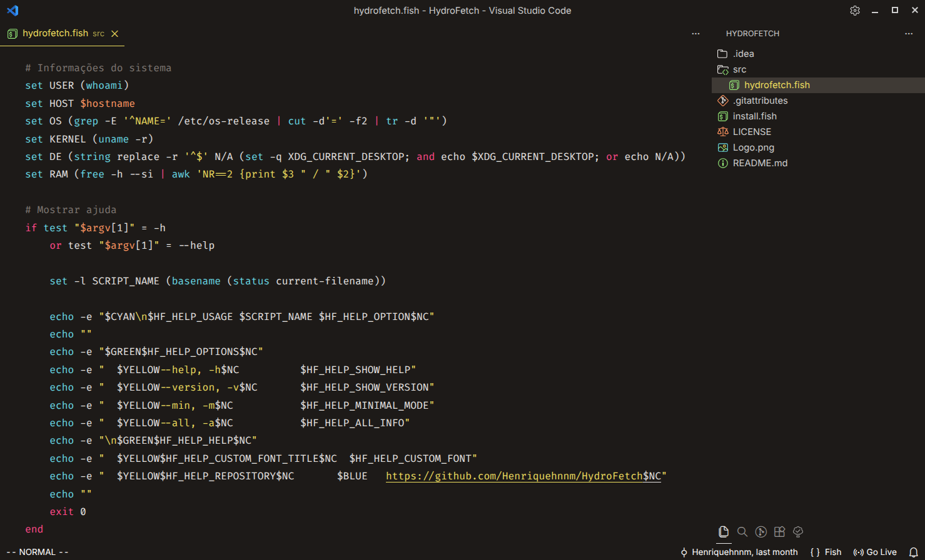Viewport: 925px width, 560px height.
Task: Click '$HF_HELP_ALL_INFO' text
Action: [x=352, y=423]
